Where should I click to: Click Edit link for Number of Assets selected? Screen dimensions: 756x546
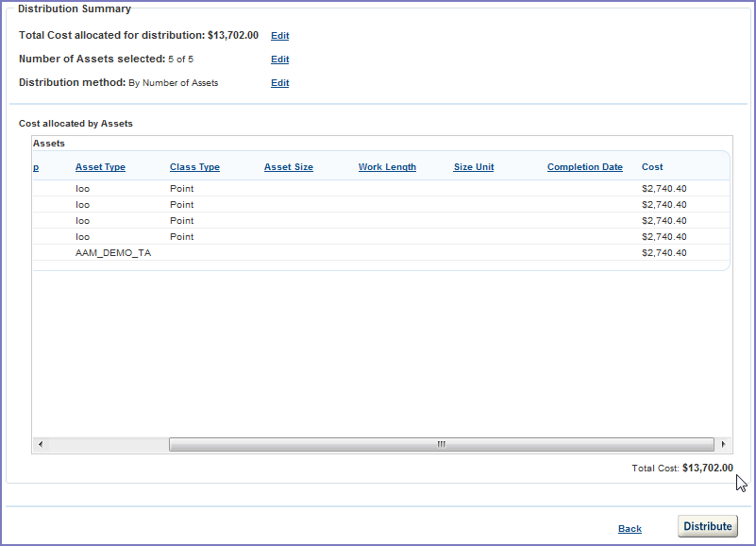pyautogui.click(x=279, y=60)
